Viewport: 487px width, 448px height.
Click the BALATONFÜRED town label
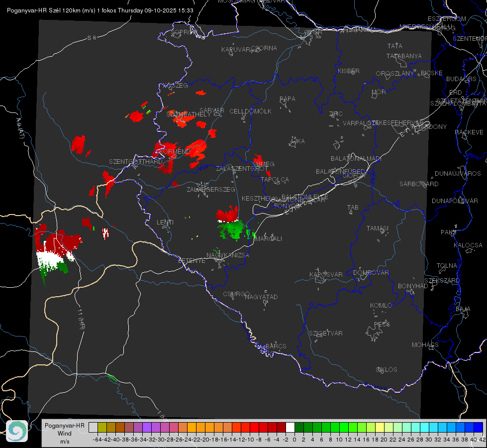[340, 172]
